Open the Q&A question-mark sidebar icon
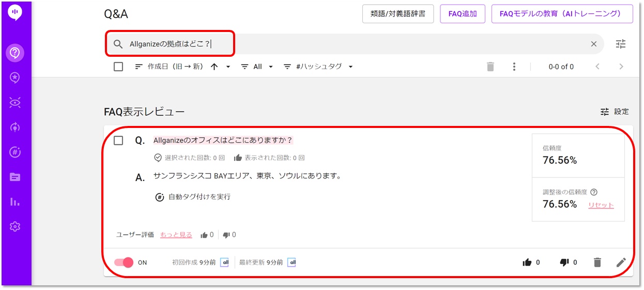 click(x=15, y=53)
